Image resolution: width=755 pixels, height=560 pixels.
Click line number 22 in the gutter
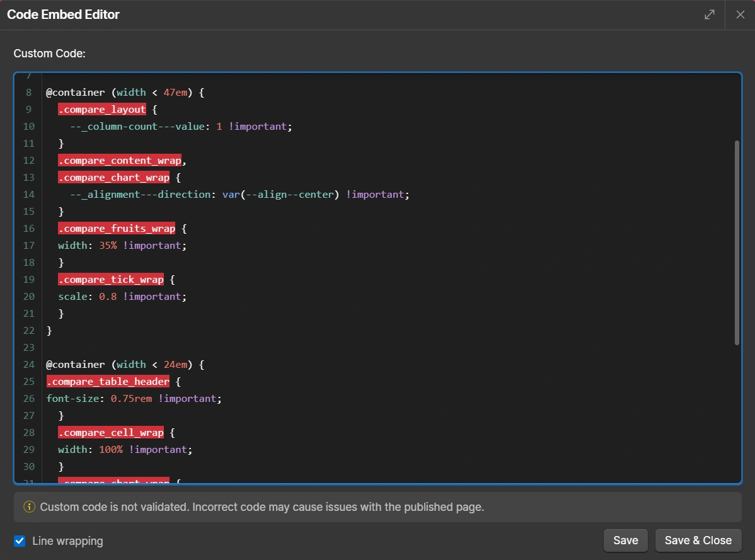[29, 331]
